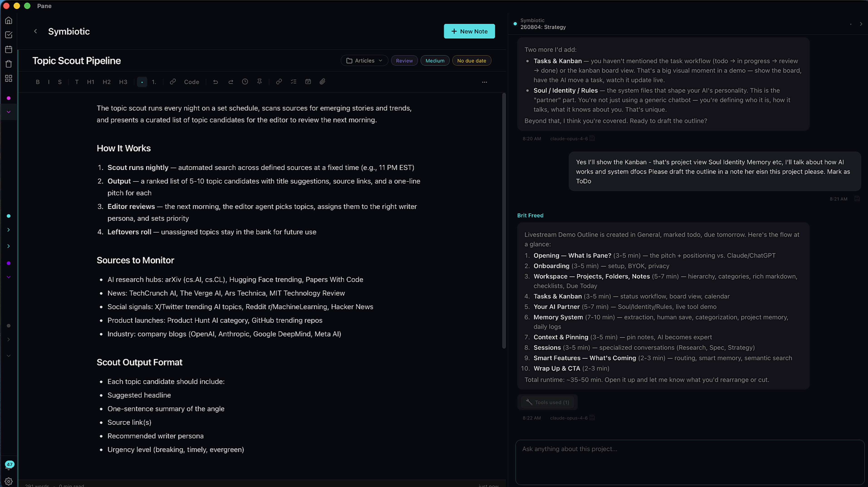This screenshot has height=487, width=868.
Task: Open the Tasks checkbox icon in sidebar
Action: tap(9, 35)
